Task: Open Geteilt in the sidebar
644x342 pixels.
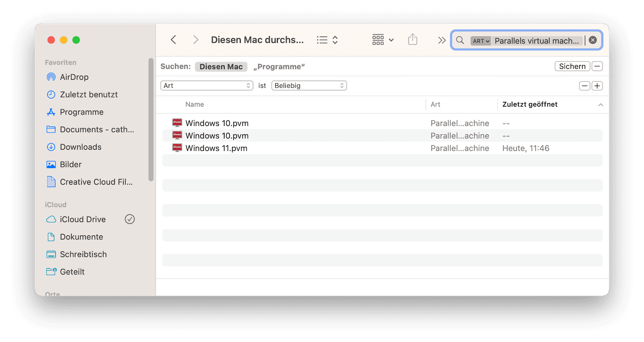Action: pos(72,272)
